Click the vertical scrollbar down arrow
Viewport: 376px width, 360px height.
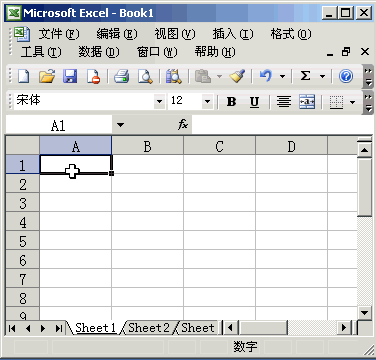tap(364, 313)
